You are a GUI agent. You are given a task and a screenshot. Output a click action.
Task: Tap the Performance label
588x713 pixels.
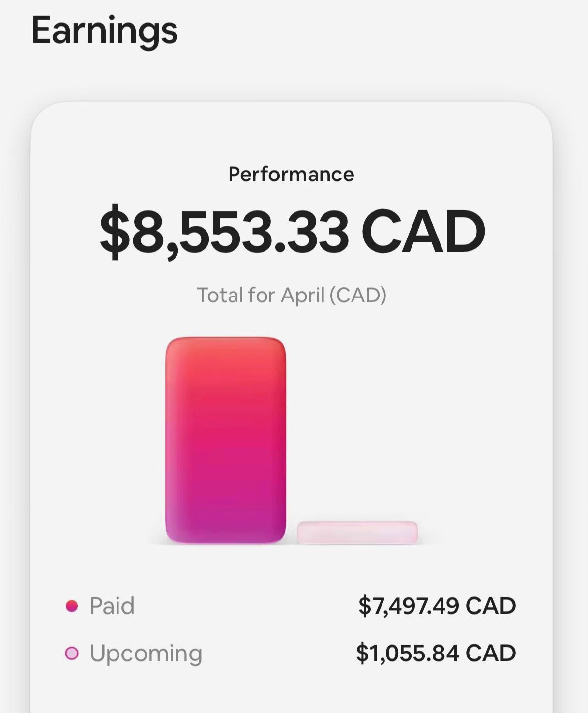pos(291,174)
